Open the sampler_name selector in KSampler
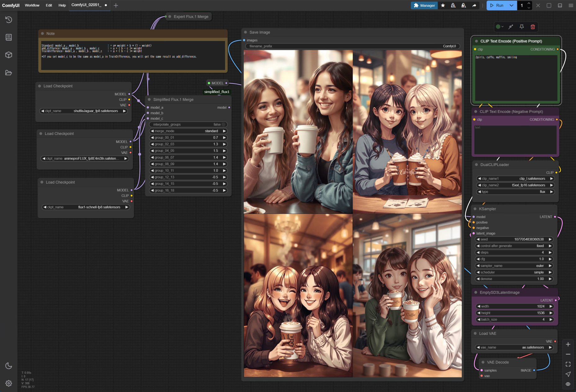The height and width of the screenshot is (392, 576). point(515,266)
